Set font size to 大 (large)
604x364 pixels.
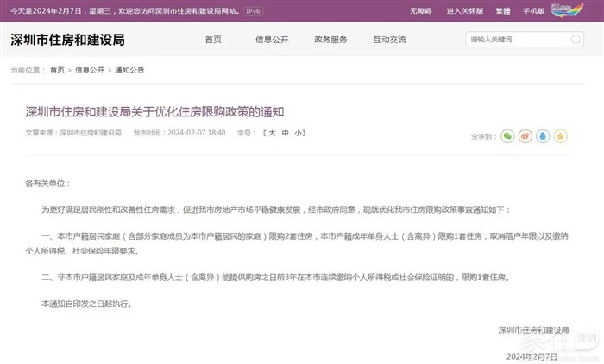pos(271,134)
